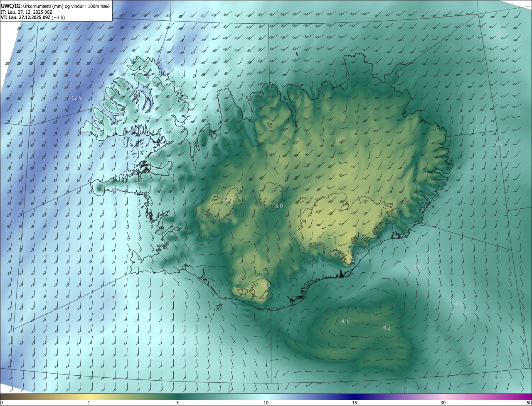Screen dimensions: 532x406
Task: Click the "2.5" value label on the map
Action: tap(266, 286)
